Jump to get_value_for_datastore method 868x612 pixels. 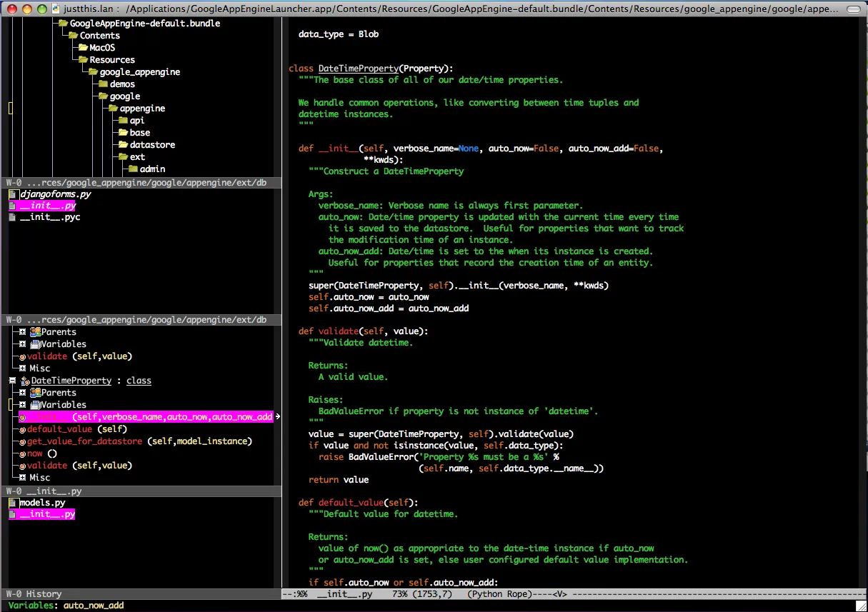click(x=84, y=442)
